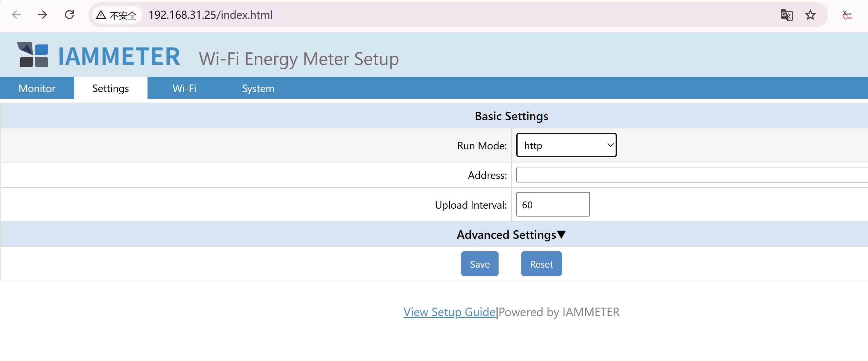Go to the System tab
The height and width of the screenshot is (361, 868).
click(258, 88)
